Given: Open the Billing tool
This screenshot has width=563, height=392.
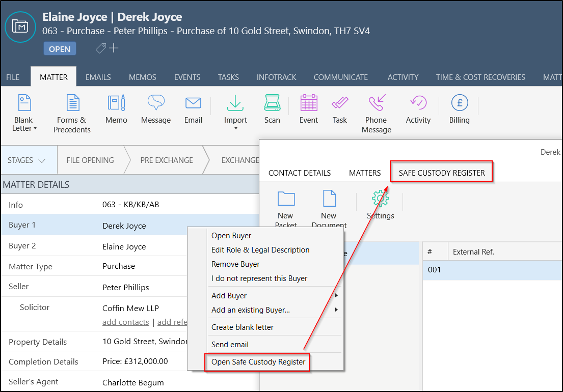Looking at the screenshot, I should pyautogui.click(x=460, y=109).
